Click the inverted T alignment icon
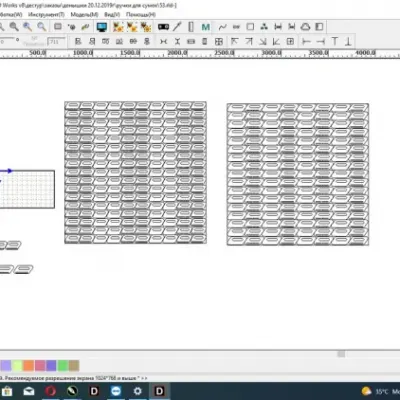 coord(348,41)
